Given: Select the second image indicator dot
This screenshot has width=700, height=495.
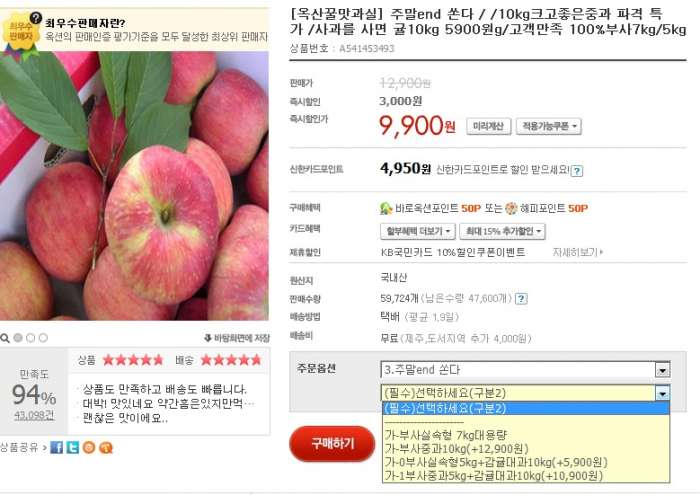Looking at the screenshot, I should point(30,338).
